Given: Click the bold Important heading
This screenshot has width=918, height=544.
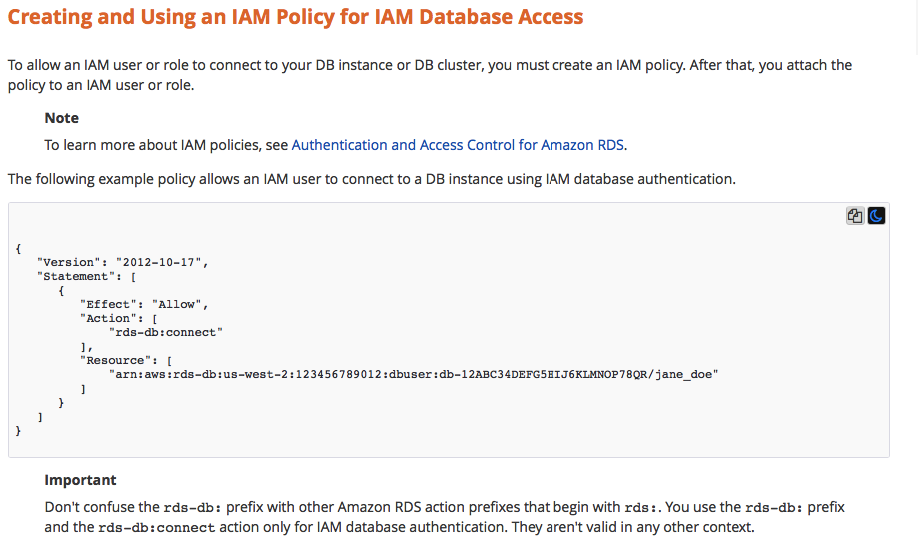Looking at the screenshot, I should pos(80,480).
